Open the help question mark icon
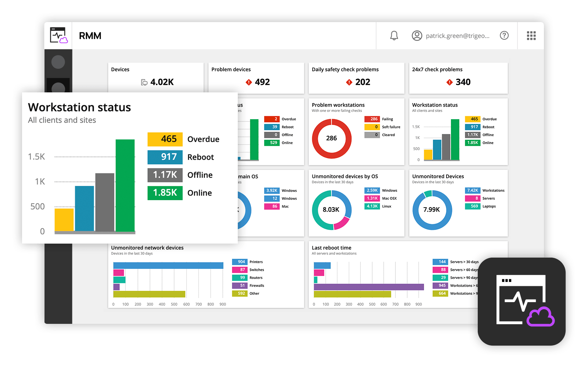 coord(504,35)
